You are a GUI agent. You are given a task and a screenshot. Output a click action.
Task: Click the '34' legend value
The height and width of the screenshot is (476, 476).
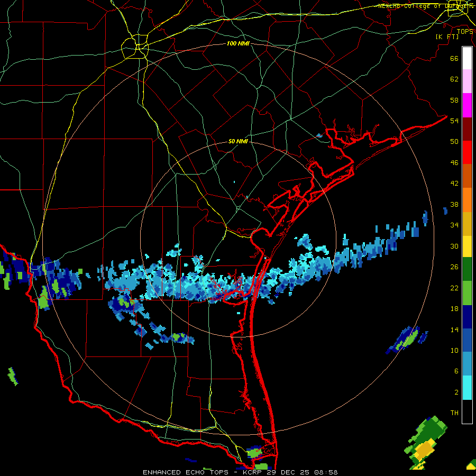point(454,225)
